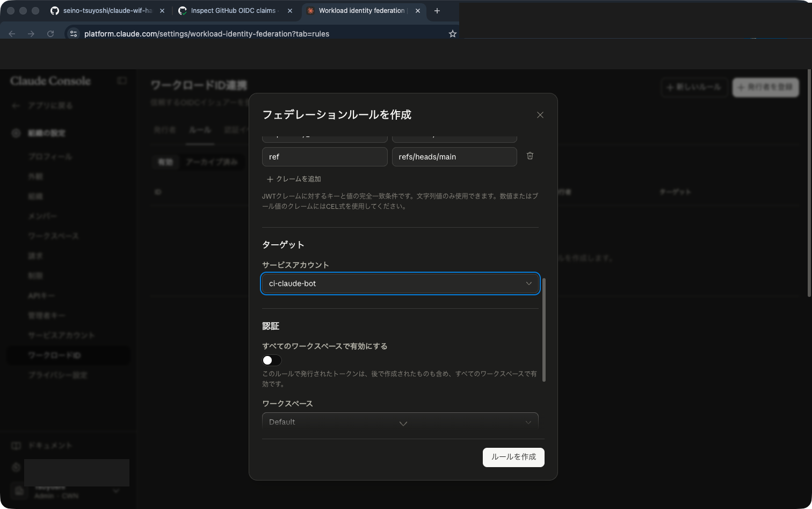Open ワークスペース in the sidebar
Screen dimensions: 812x509
53,236
